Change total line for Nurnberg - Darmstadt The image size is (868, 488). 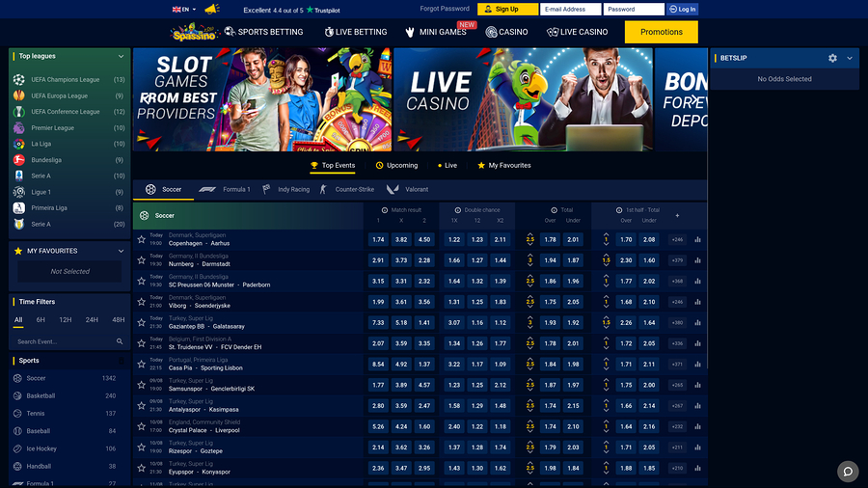(529, 260)
